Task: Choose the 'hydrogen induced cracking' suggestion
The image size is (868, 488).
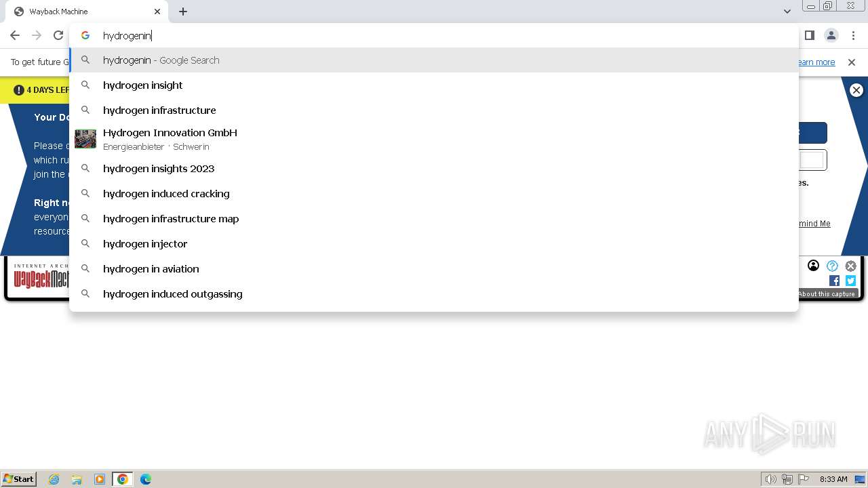Action: coord(434,194)
